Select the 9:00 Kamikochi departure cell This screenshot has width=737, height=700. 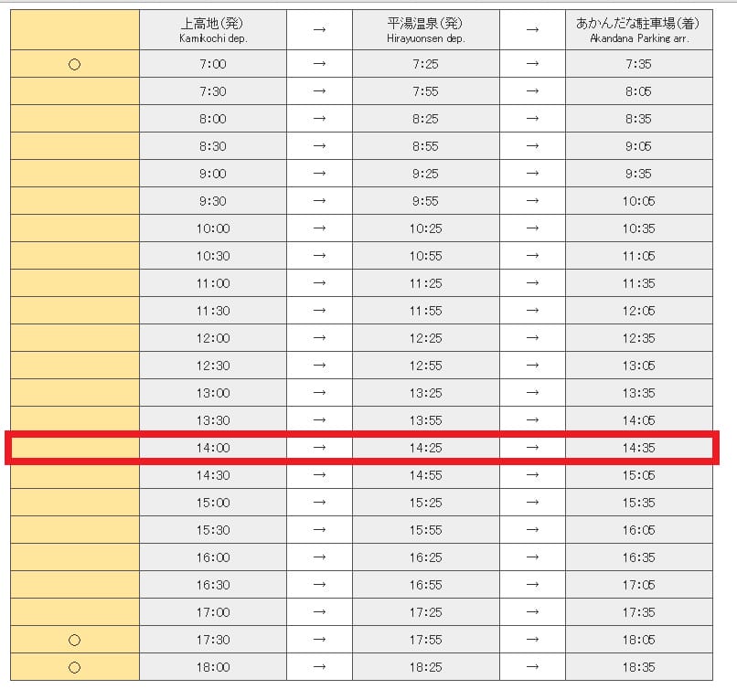[213, 174]
